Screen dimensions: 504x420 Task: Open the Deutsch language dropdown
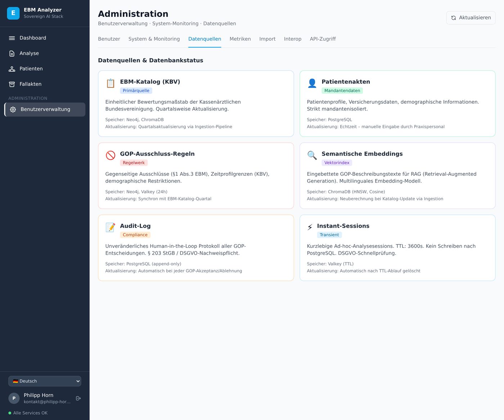(45, 381)
